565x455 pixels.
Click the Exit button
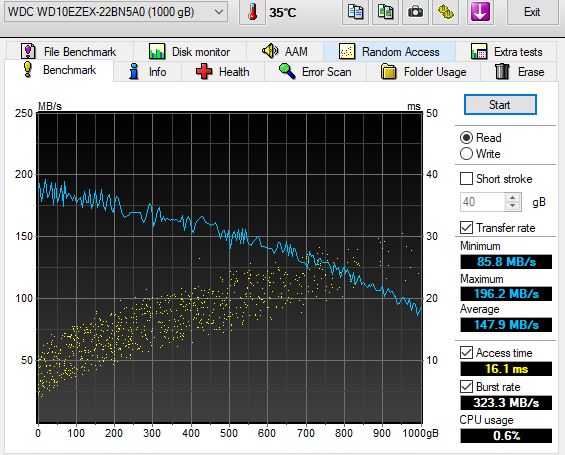tap(532, 12)
